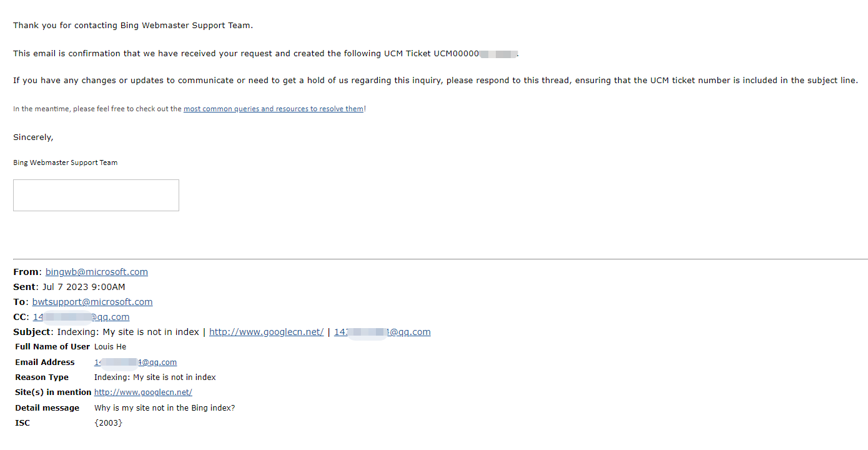Click the Louis He user name

click(111, 347)
